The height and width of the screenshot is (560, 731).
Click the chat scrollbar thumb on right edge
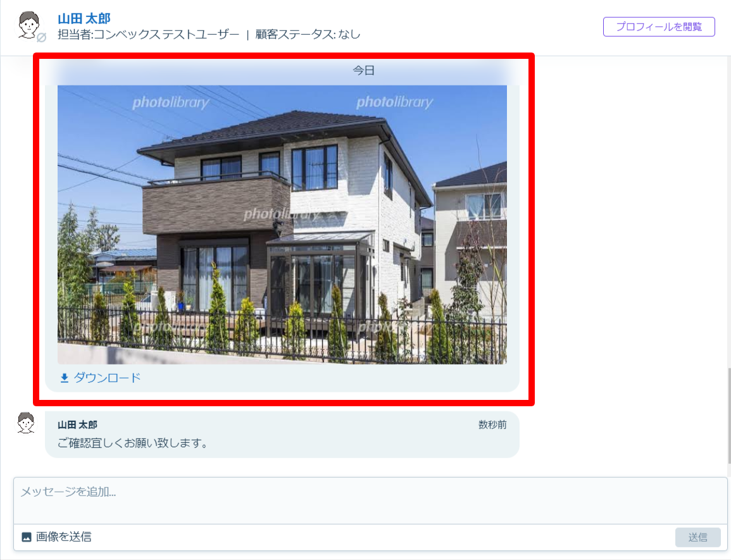click(728, 416)
